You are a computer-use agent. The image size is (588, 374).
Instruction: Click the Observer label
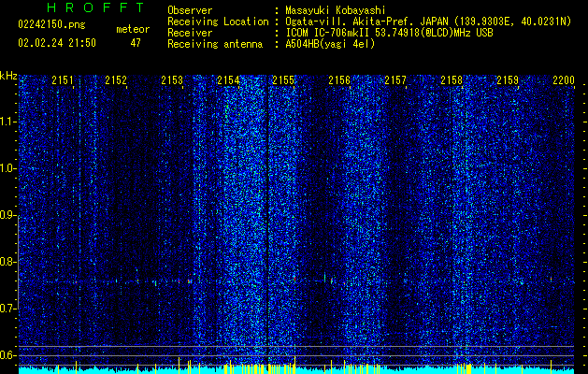coord(190,10)
